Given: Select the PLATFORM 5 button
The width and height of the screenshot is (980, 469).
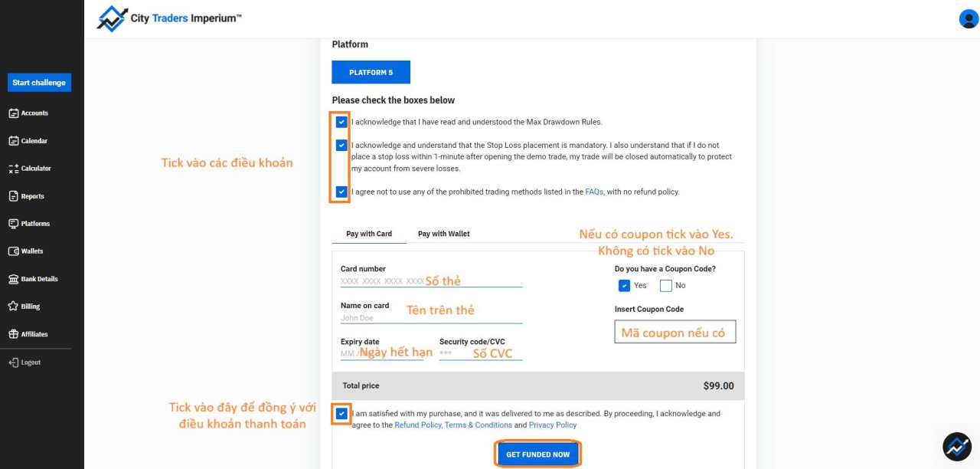Looking at the screenshot, I should coord(371,72).
